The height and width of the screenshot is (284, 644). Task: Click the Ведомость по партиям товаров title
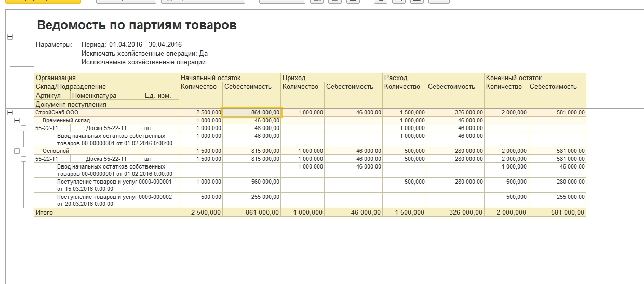coord(137,25)
